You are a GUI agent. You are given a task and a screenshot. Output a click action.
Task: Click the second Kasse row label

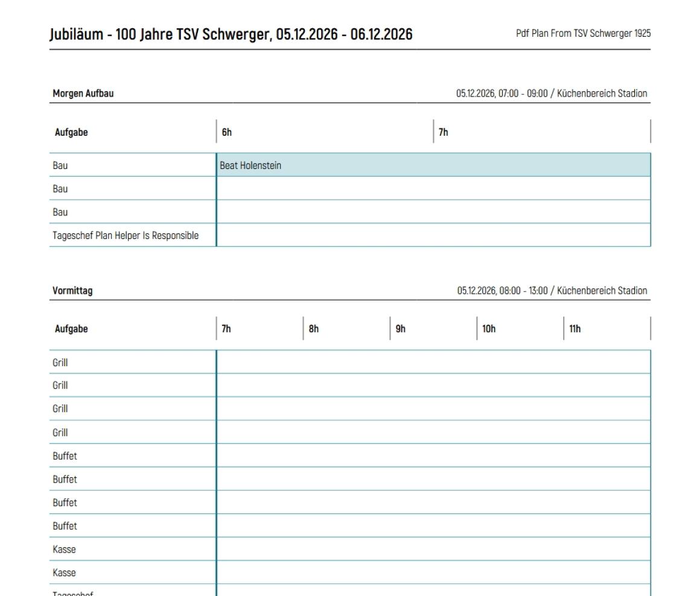[64, 572]
